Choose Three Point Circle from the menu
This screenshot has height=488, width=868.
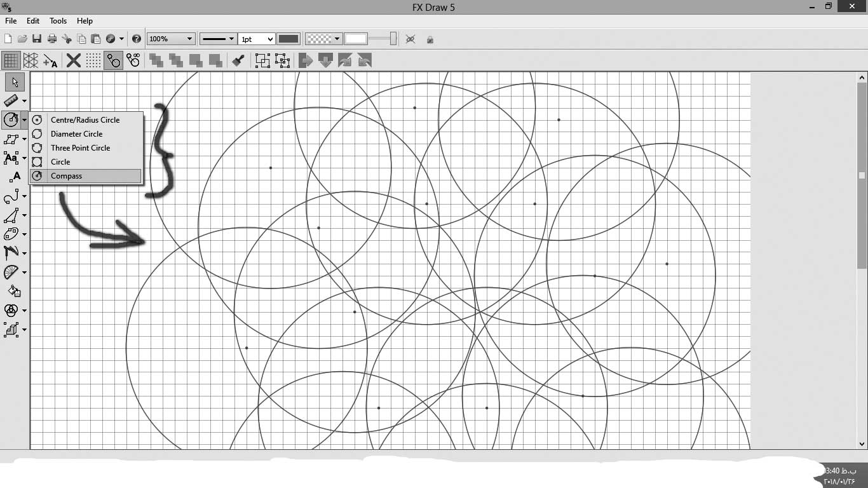coord(80,148)
